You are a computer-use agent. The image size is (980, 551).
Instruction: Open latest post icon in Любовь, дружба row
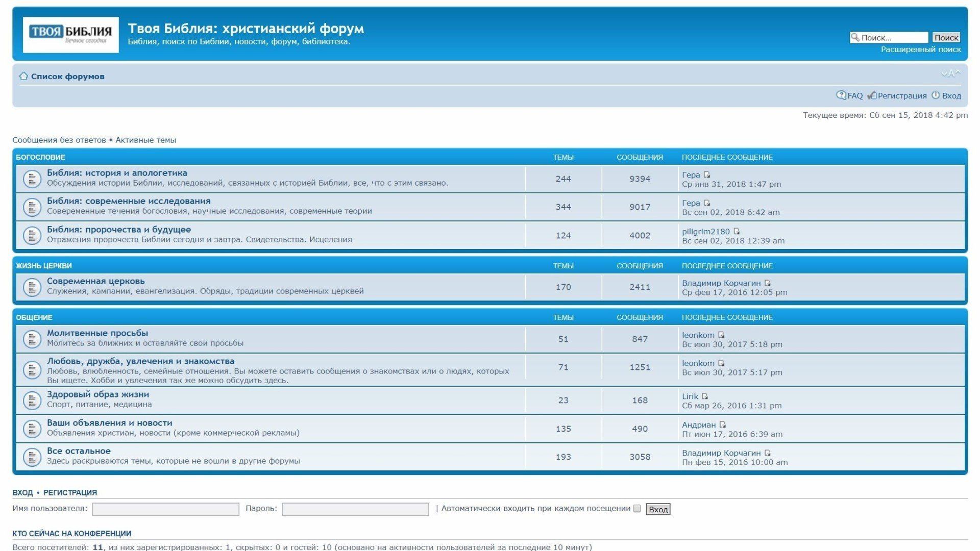721,363
